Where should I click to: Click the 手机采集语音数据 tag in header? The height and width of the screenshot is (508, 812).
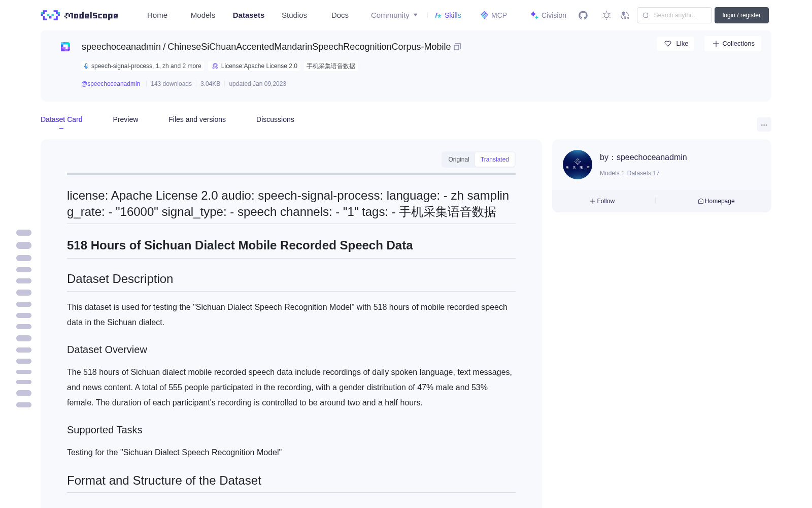point(331,66)
